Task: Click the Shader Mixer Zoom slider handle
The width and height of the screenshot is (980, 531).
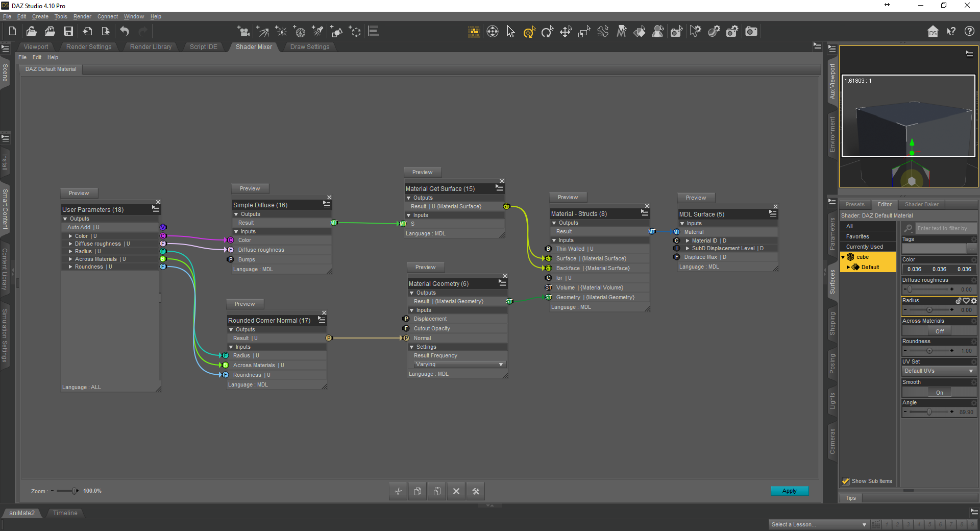Action: coord(75,491)
